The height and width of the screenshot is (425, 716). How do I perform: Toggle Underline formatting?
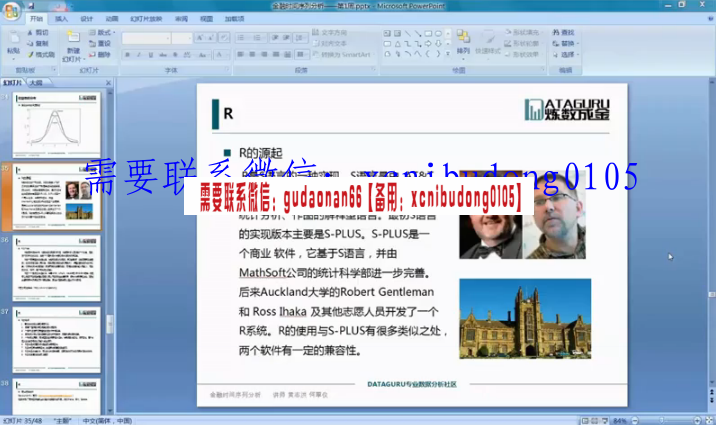(x=151, y=55)
